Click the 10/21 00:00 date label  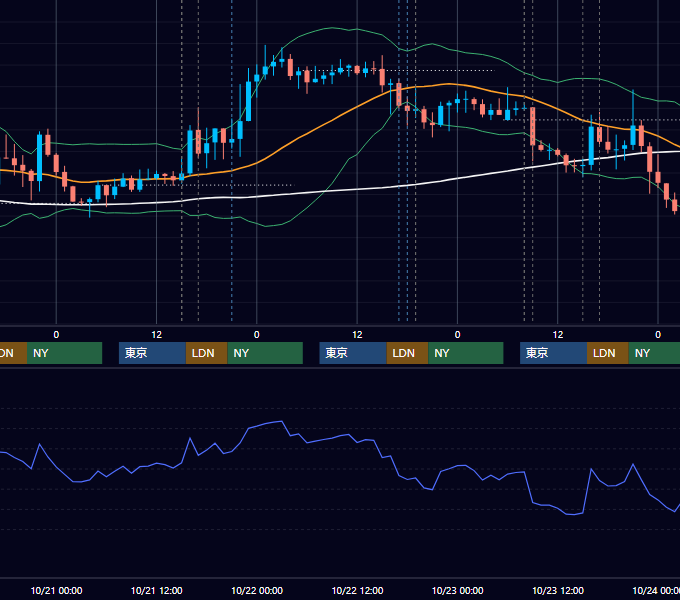pos(56,590)
